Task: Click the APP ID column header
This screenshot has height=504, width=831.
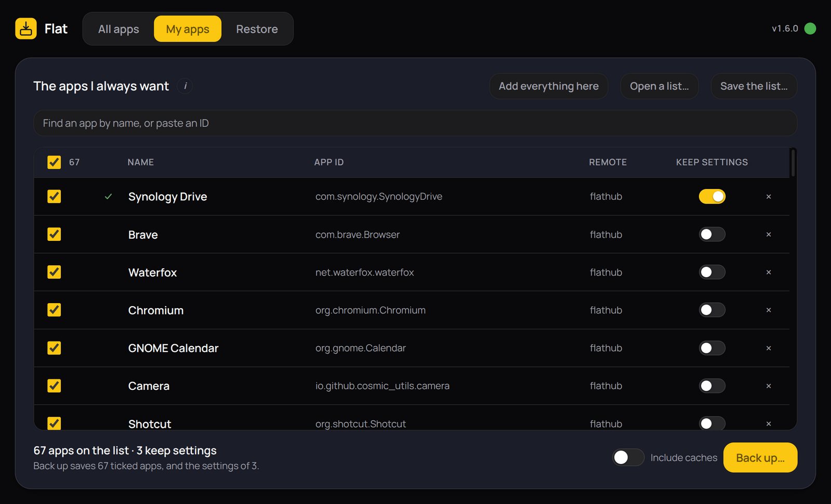Action: pyautogui.click(x=329, y=162)
